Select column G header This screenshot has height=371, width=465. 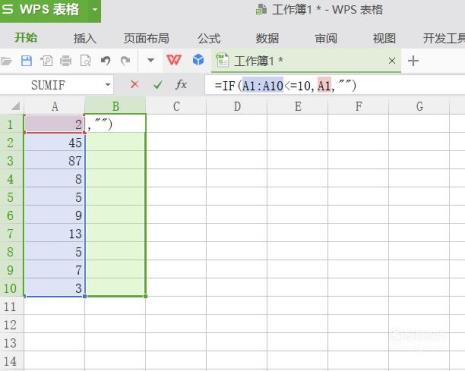coord(419,106)
